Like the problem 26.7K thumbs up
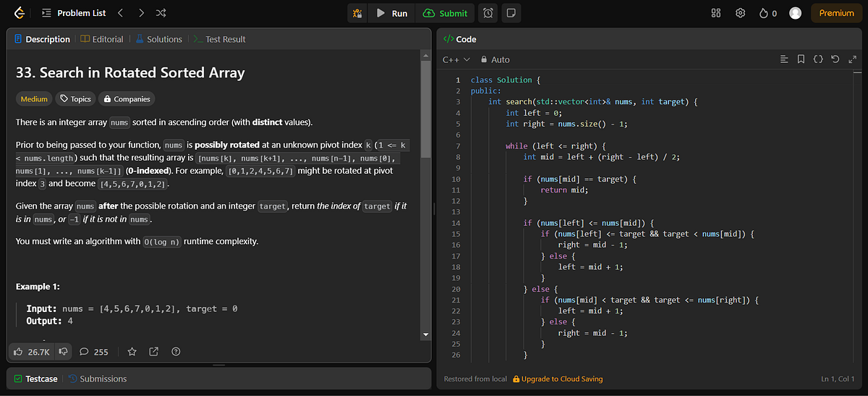868x396 pixels. pyautogui.click(x=32, y=352)
